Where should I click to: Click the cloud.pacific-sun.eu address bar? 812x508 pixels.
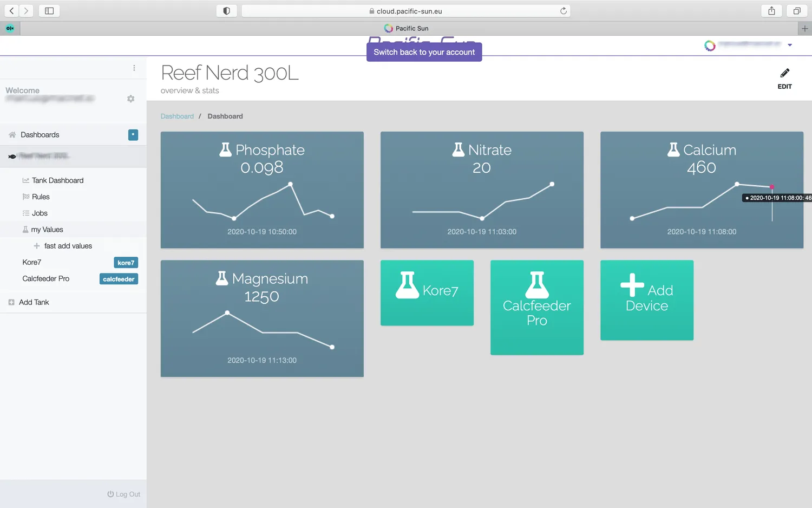(406, 11)
